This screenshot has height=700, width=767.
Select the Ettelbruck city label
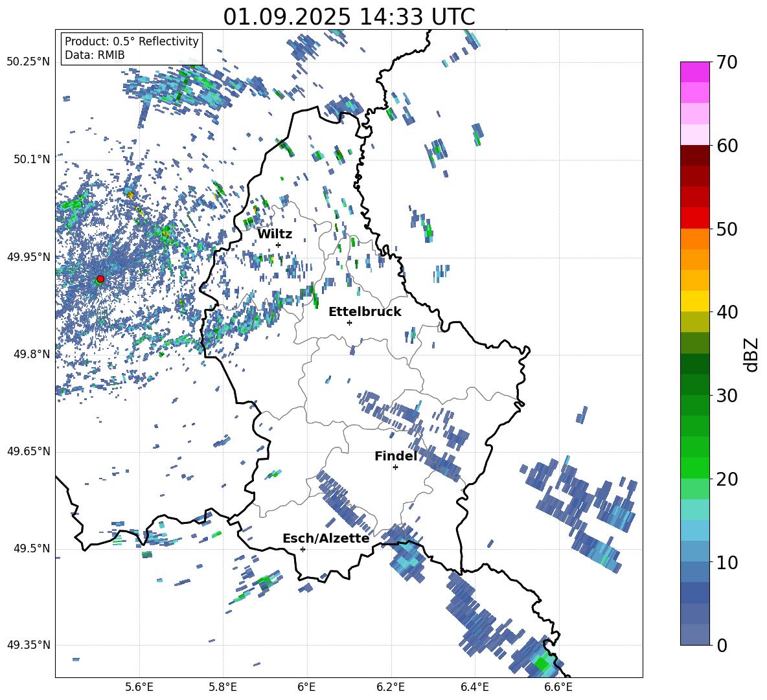click(365, 312)
